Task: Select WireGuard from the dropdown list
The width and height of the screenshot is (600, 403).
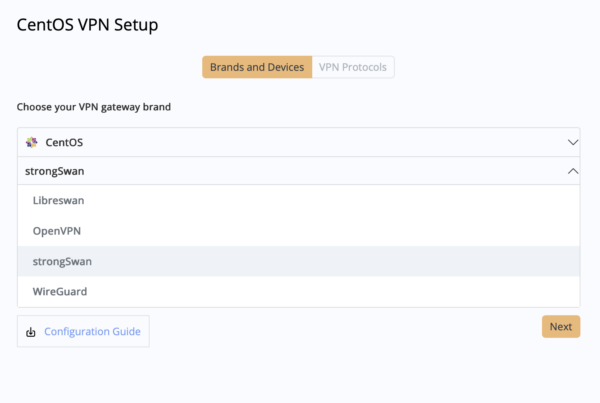Action: click(x=298, y=292)
